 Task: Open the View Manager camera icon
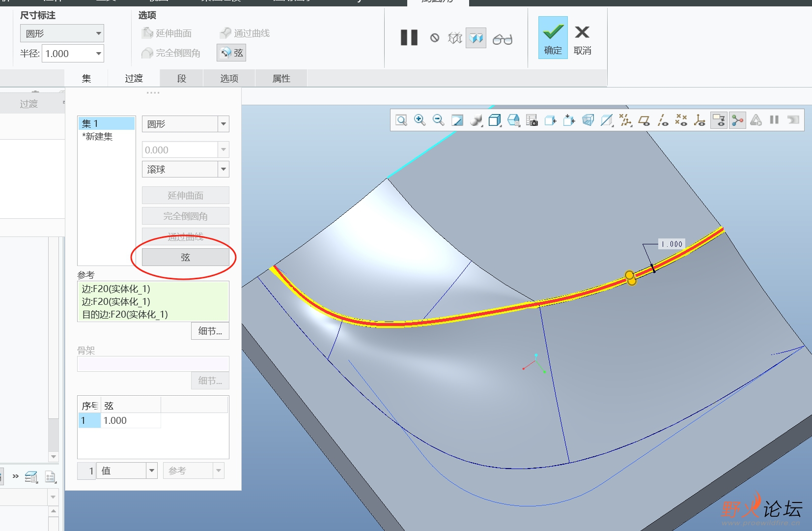point(532,120)
